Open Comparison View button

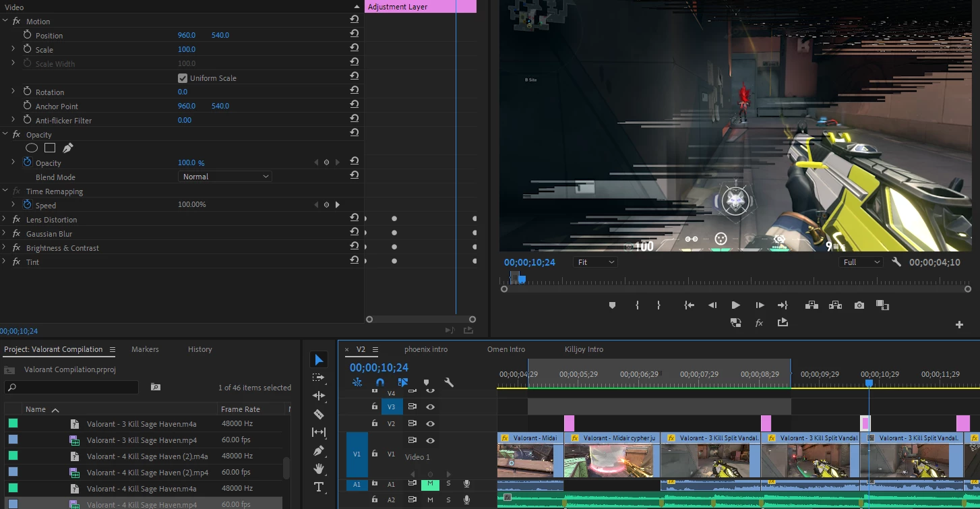882,305
